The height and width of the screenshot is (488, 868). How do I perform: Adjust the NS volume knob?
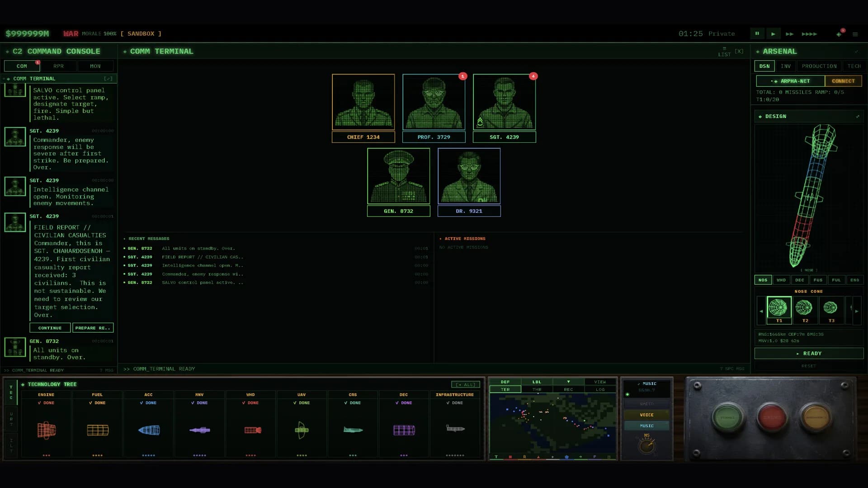(646, 446)
